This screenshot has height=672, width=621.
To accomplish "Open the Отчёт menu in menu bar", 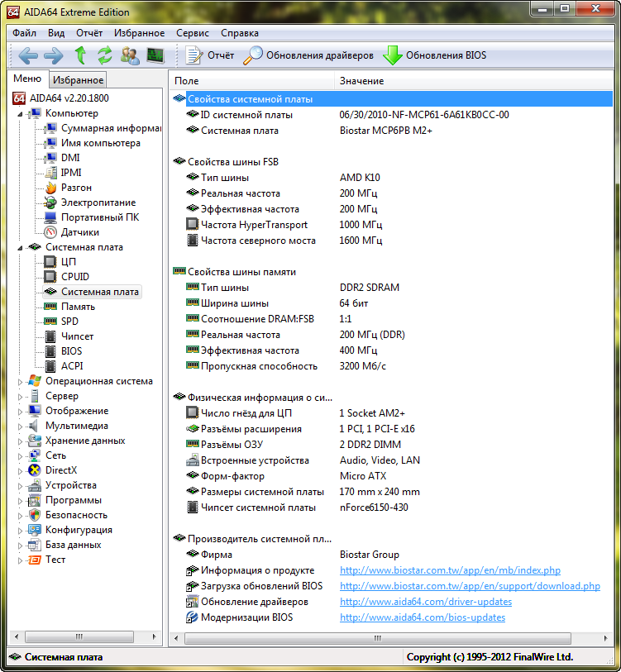I will pos(89,33).
